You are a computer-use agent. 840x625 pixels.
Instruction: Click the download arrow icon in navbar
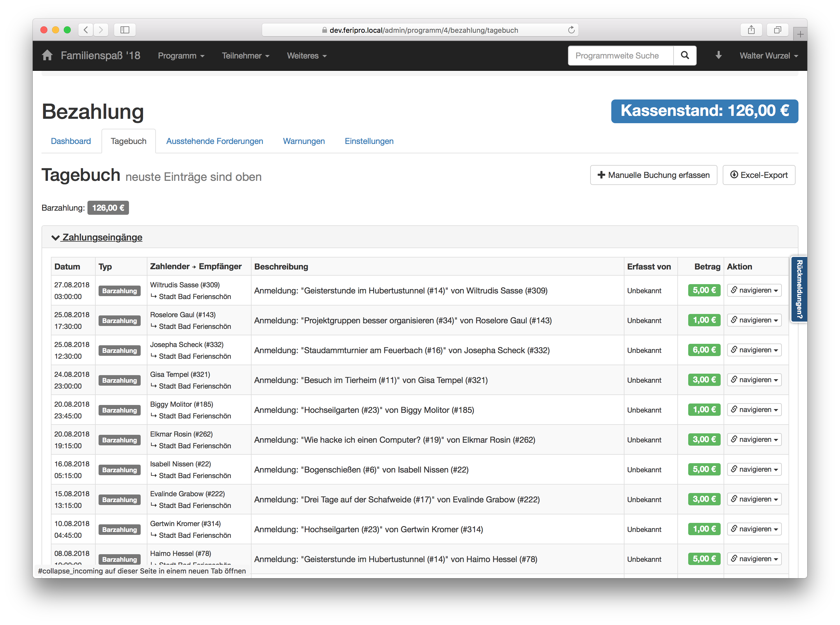(x=718, y=56)
